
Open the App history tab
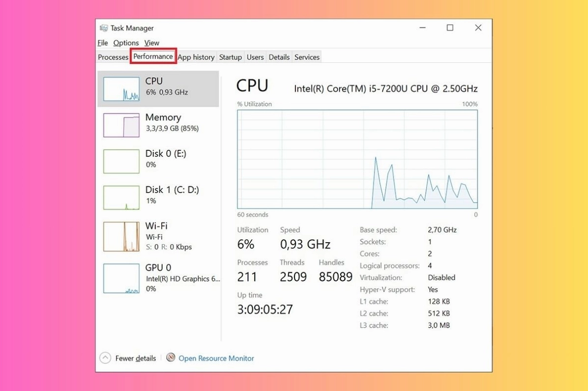pos(196,57)
